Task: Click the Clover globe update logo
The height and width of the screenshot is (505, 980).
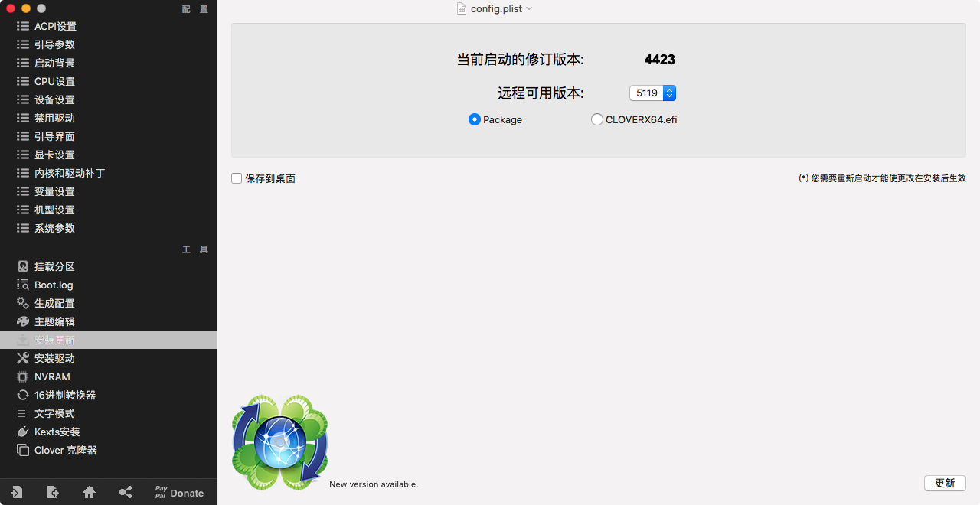Action: [280, 442]
